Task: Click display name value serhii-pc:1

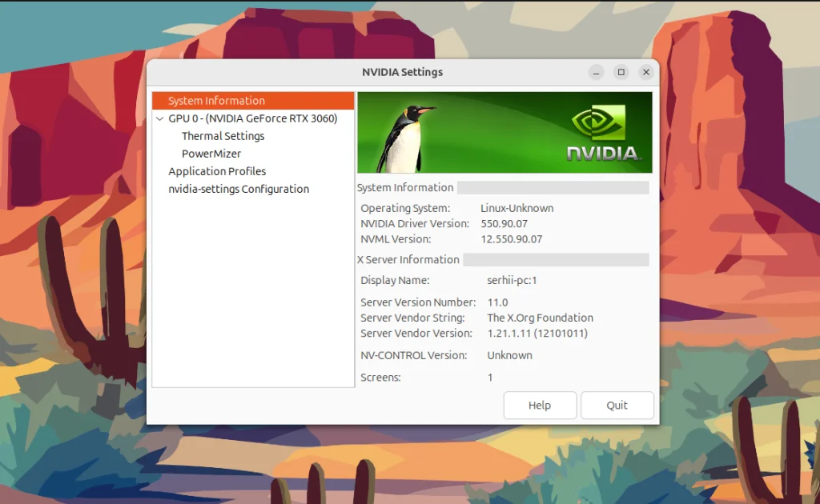Action: pyautogui.click(x=512, y=281)
